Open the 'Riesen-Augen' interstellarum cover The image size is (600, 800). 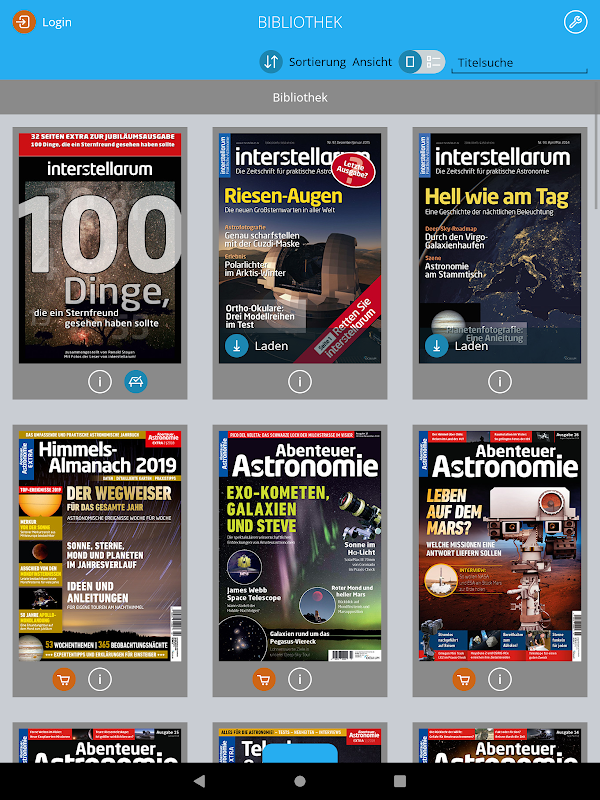tap(300, 248)
